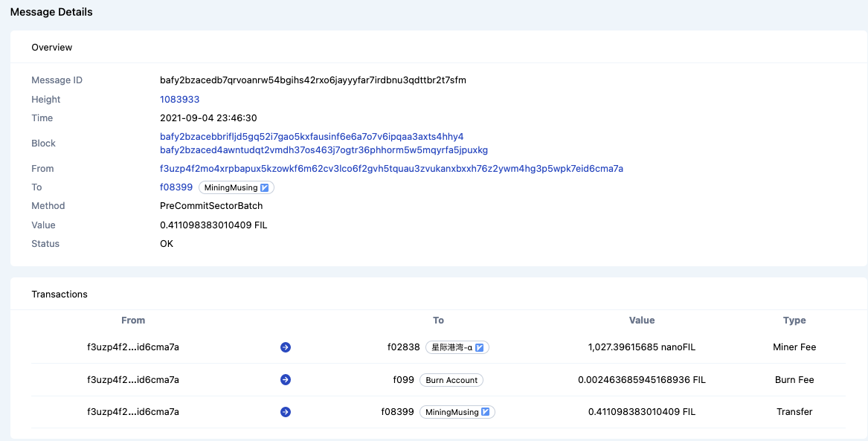The width and height of the screenshot is (868, 441).
Task: Open block link ending axts4hhy4
Action: point(312,136)
